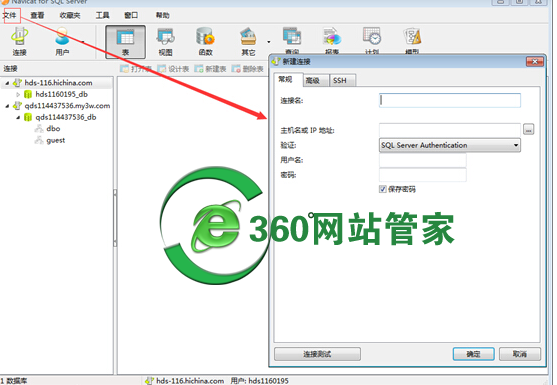
Task: Click the 函数 function toolbar icon
Action: [205, 42]
